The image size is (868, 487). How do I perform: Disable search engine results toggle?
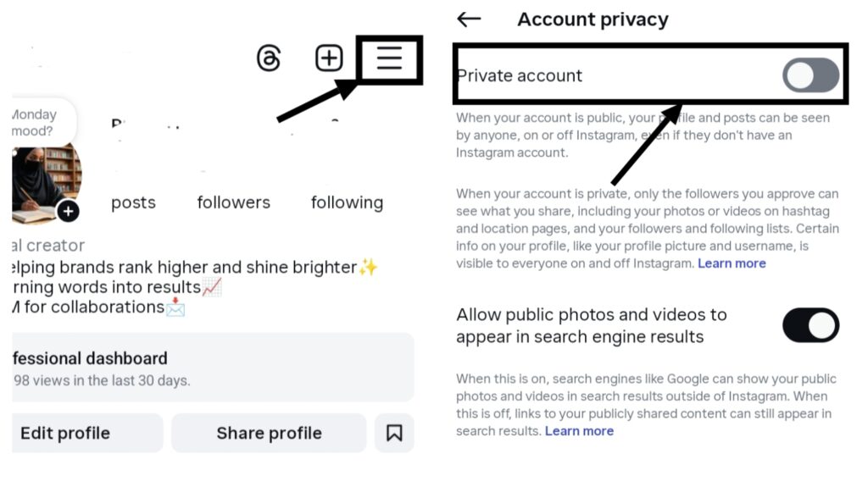(810, 325)
